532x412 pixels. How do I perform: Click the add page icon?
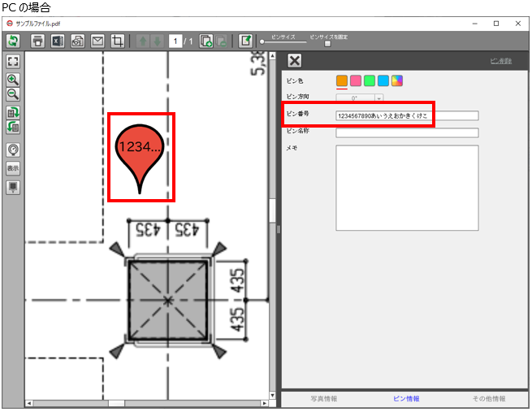point(206,41)
